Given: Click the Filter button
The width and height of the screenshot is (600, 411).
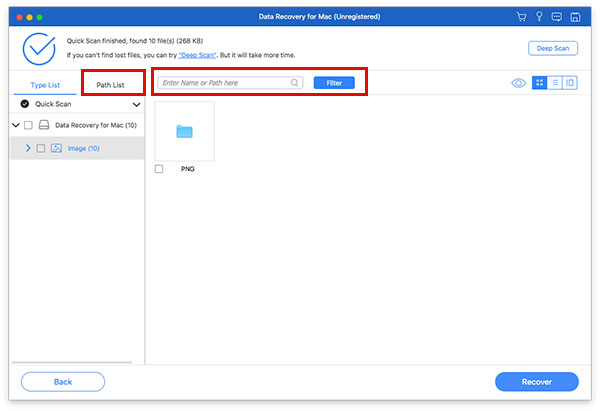Looking at the screenshot, I should click(x=334, y=83).
